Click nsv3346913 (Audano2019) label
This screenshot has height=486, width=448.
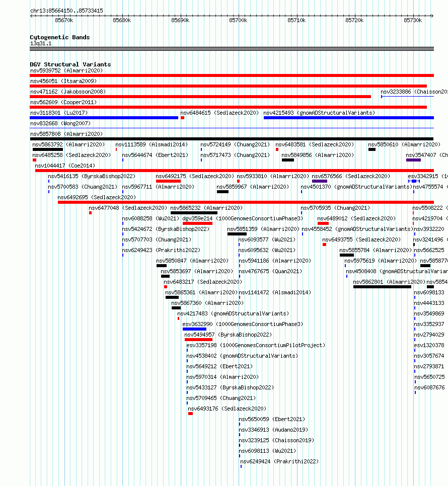(273, 430)
